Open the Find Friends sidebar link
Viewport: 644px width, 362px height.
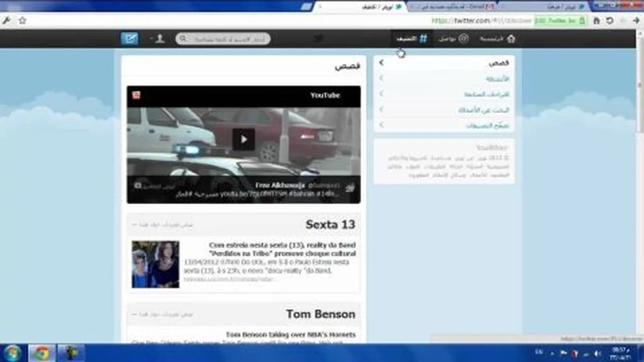(483, 110)
